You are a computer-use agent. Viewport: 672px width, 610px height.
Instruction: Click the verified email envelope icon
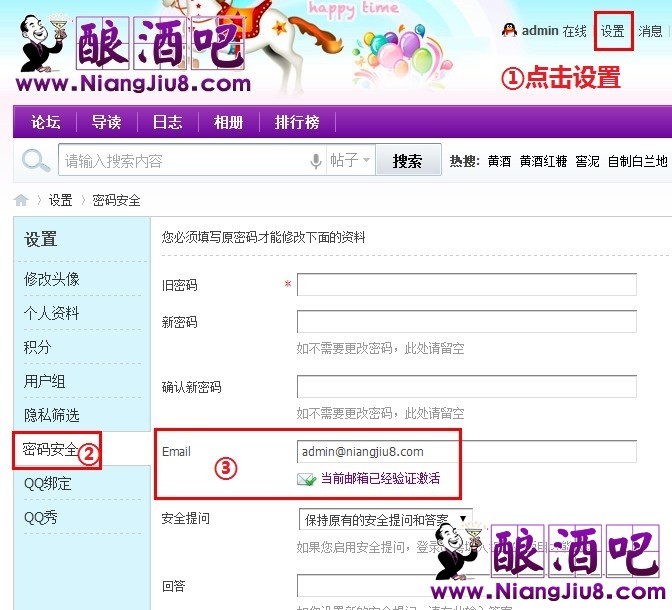306,479
